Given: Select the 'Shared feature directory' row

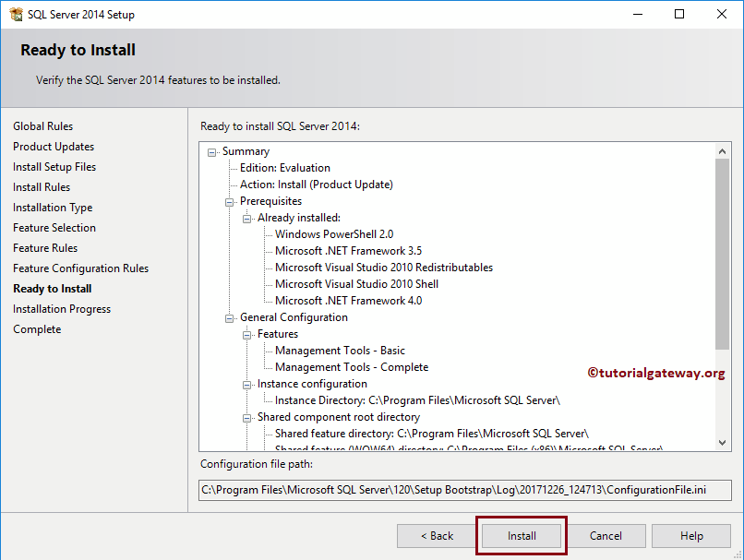Looking at the screenshot, I should (x=432, y=434).
